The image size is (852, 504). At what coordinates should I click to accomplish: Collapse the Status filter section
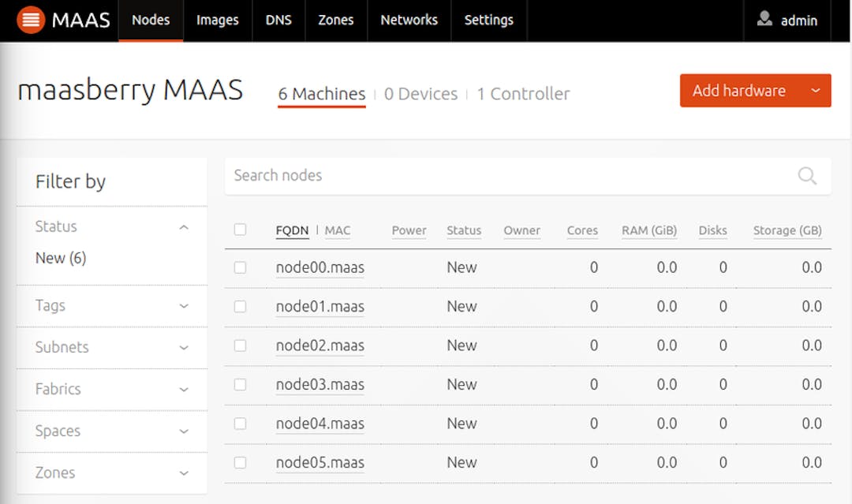[x=184, y=226]
